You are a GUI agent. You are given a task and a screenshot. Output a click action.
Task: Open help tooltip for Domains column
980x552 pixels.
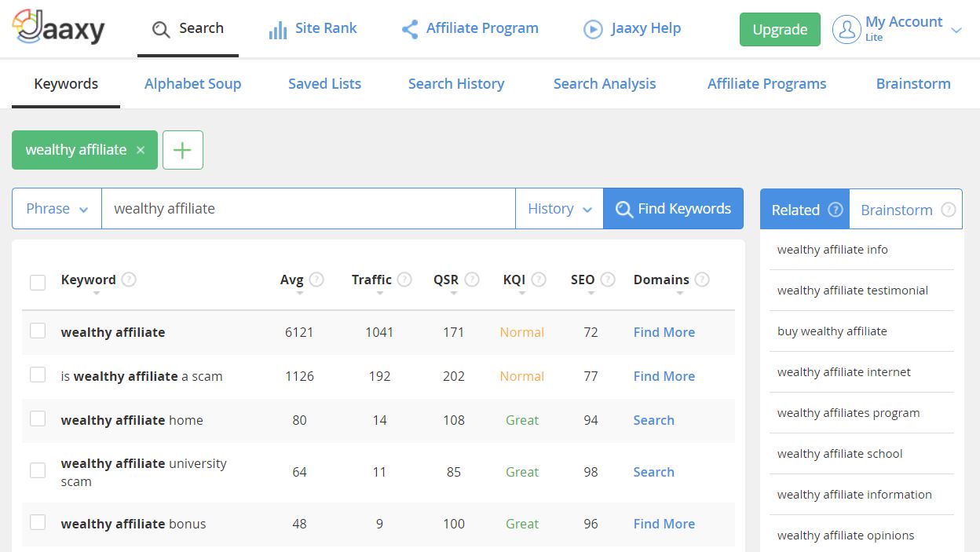(702, 279)
